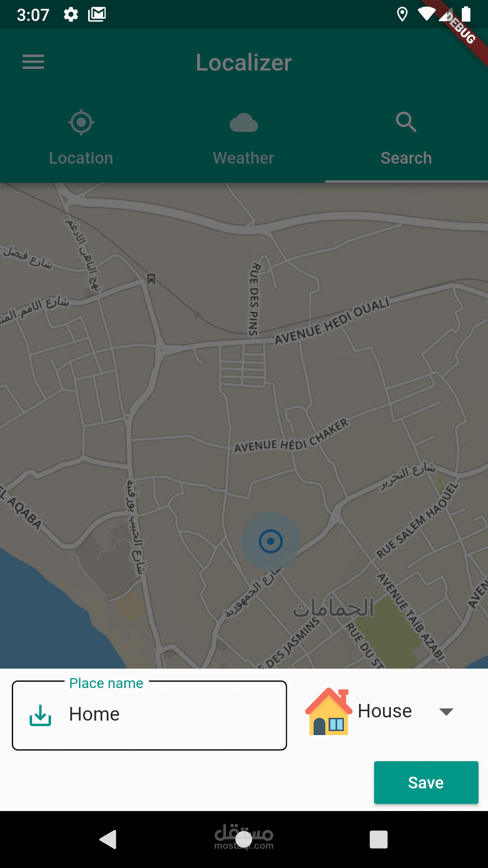Tap the Weather cloud icon
Screen dimensions: 488x868
point(244,123)
